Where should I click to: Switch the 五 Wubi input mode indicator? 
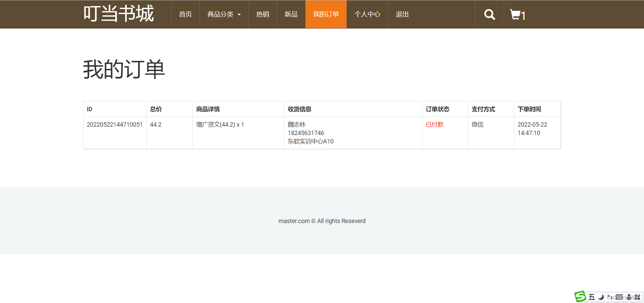coord(592,297)
